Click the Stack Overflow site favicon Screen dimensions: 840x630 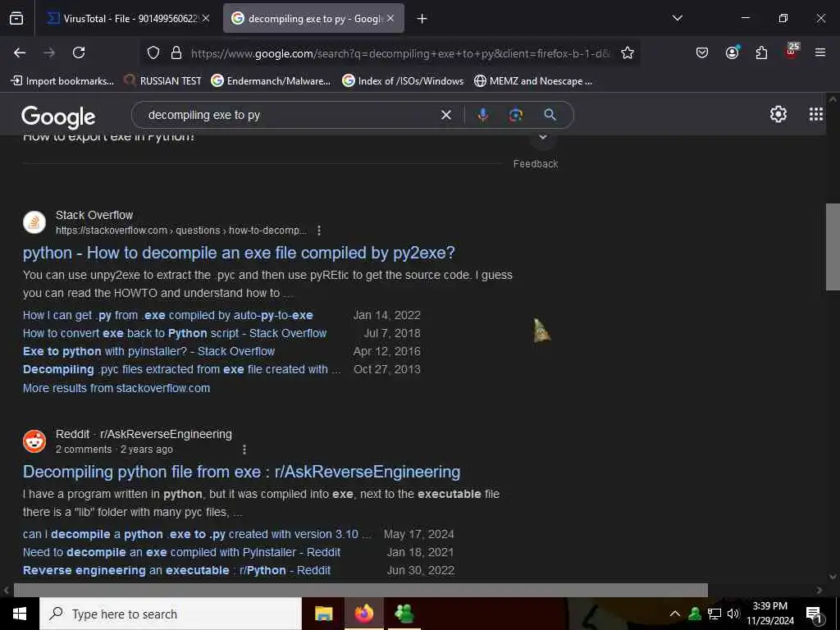coord(34,222)
